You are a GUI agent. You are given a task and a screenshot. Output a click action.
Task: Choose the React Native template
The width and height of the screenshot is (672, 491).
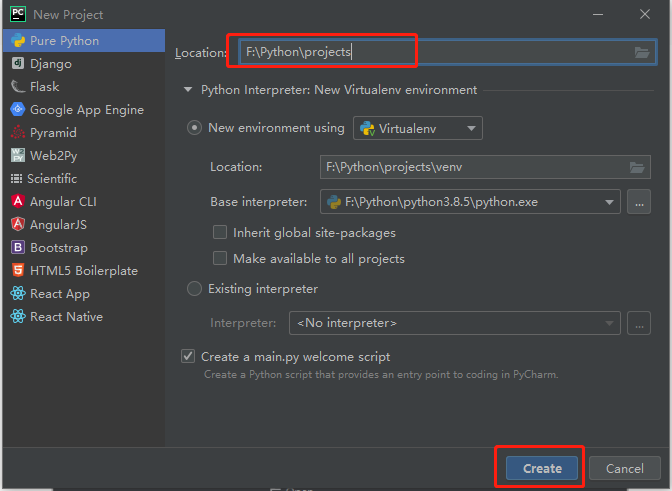coord(66,317)
